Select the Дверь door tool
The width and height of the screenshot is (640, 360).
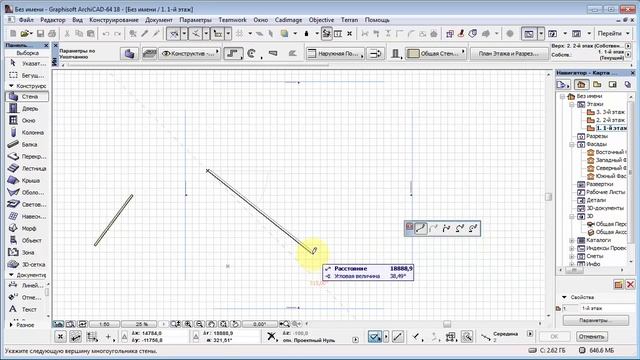[x=27, y=109]
